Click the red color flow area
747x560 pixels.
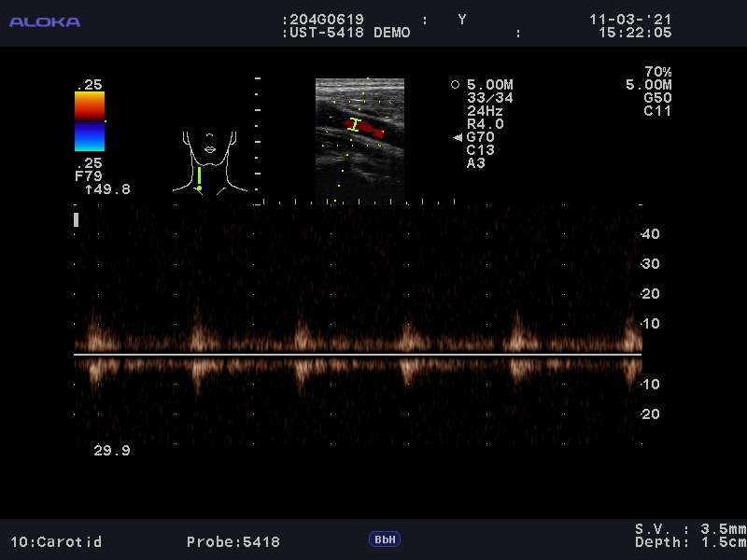[x=367, y=126]
